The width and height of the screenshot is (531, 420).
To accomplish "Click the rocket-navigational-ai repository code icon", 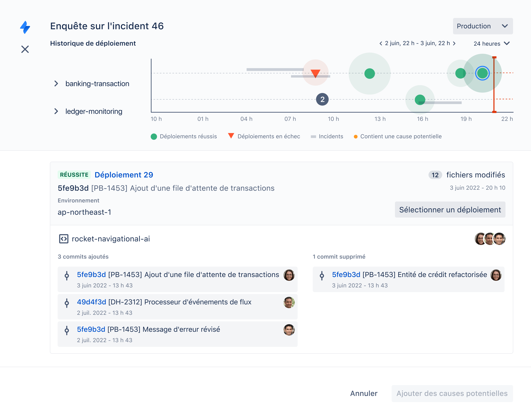I will pyautogui.click(x=64, y=239).
